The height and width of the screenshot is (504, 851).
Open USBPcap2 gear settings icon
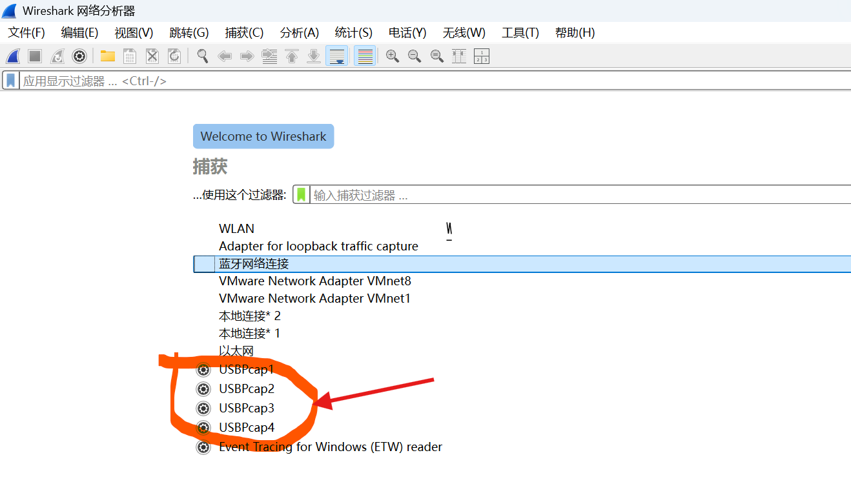(x=203, y=389)
